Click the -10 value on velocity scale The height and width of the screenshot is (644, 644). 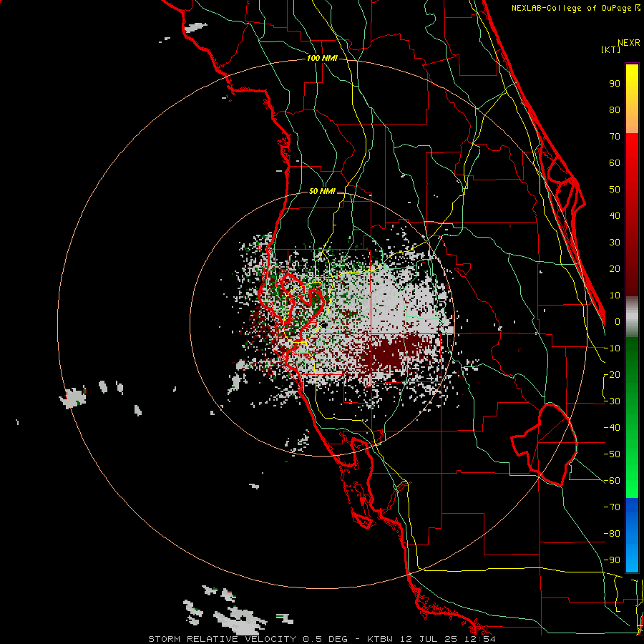[612, 348]
